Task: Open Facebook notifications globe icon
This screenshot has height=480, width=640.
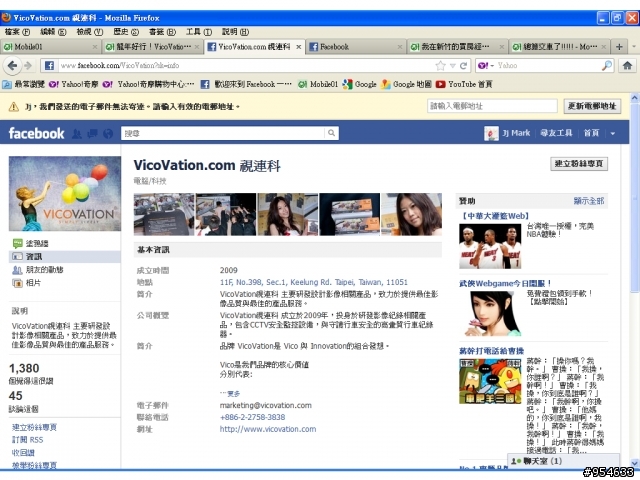Action: point(108,133)
